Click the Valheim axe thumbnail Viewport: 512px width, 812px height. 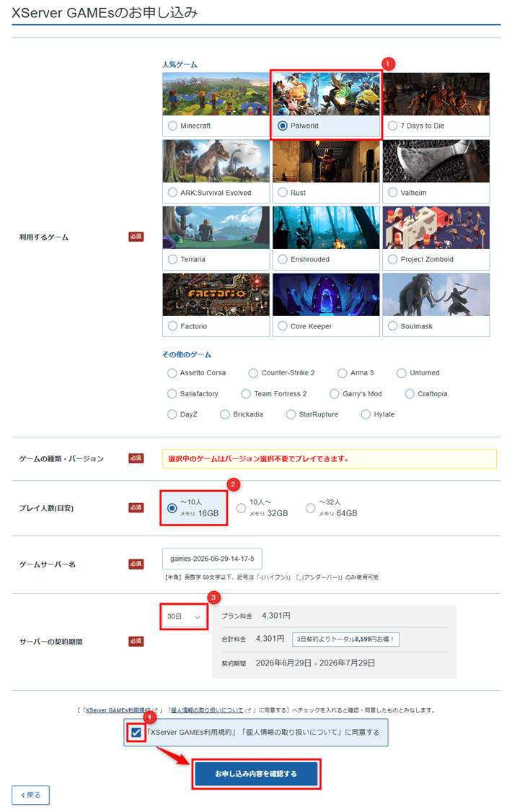[436, 160]
